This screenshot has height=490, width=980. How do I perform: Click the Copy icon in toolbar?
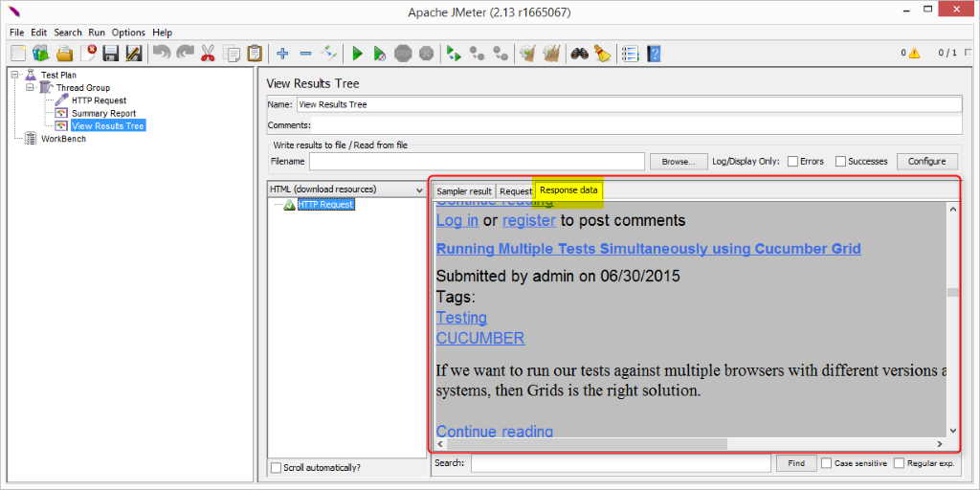click(232, 54)
